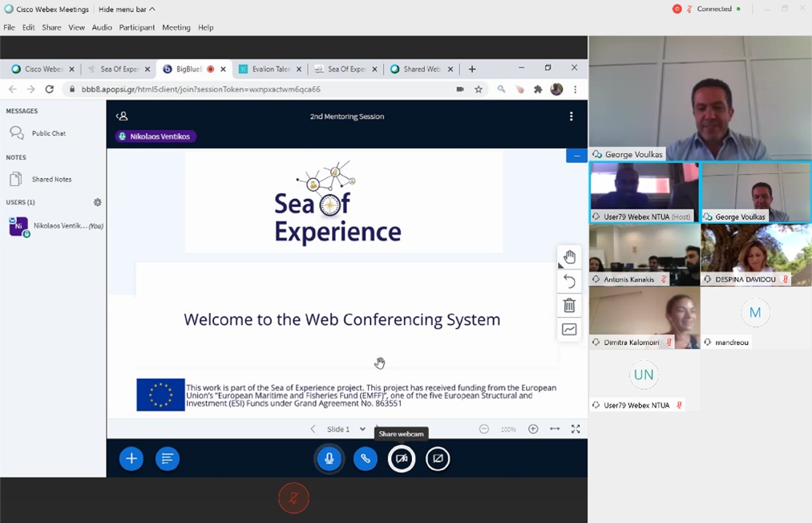This screenshot has width=812, height=523.
Task: Go back in browser history
Action: 13,89
